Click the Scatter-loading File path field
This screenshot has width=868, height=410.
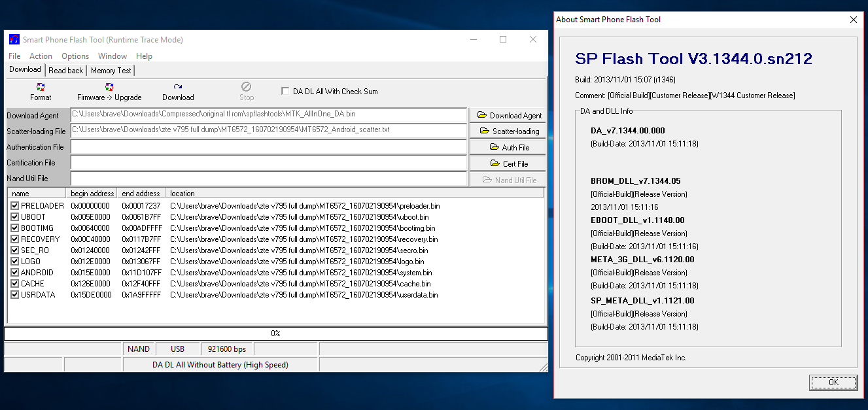269,131
